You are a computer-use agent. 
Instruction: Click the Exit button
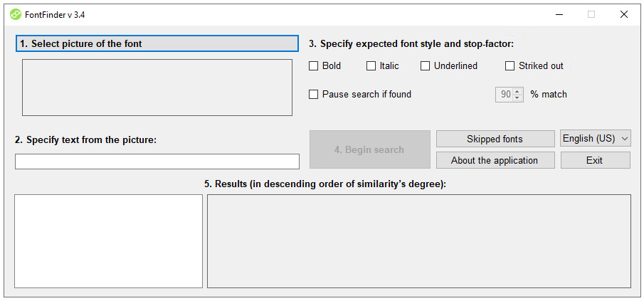595,160
